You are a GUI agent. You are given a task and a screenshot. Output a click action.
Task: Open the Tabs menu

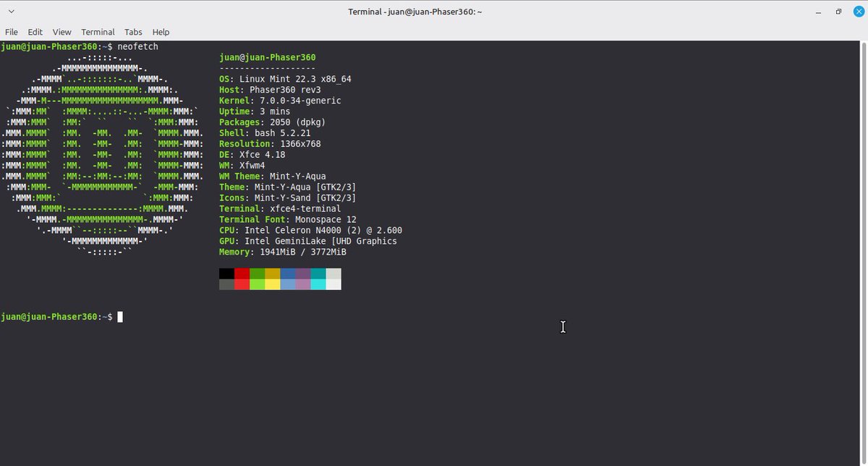pyautogui.click(x=133, y=32)
